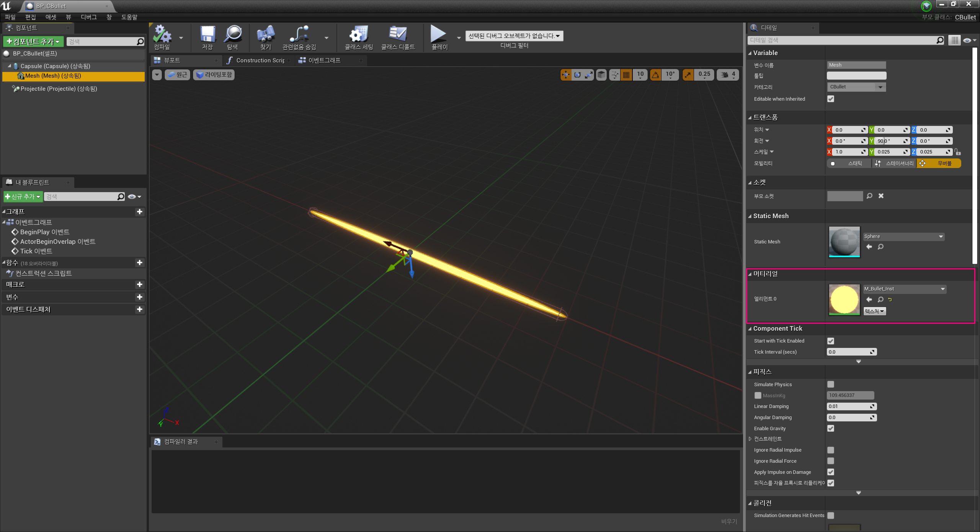This screenshot has width=980, height=532.
Task: Open Class Defaults (클래스 디폴트) icon
Action: (398, 34)
